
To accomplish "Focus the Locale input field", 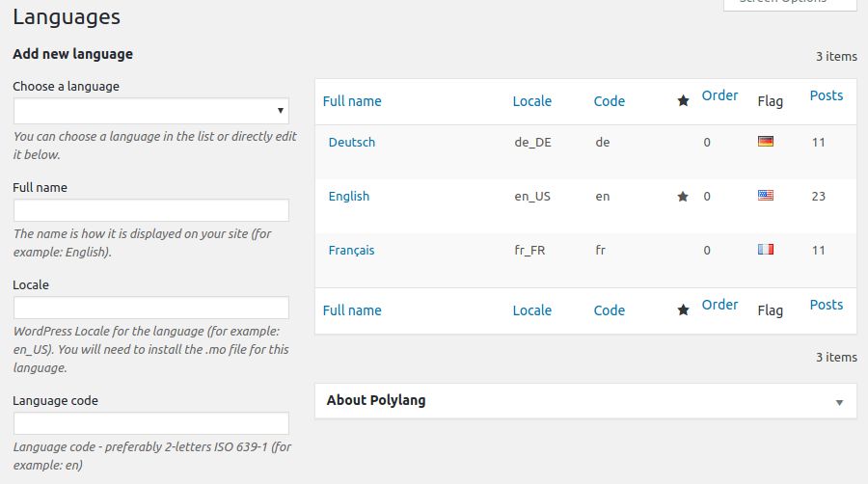I will [150, 308].
